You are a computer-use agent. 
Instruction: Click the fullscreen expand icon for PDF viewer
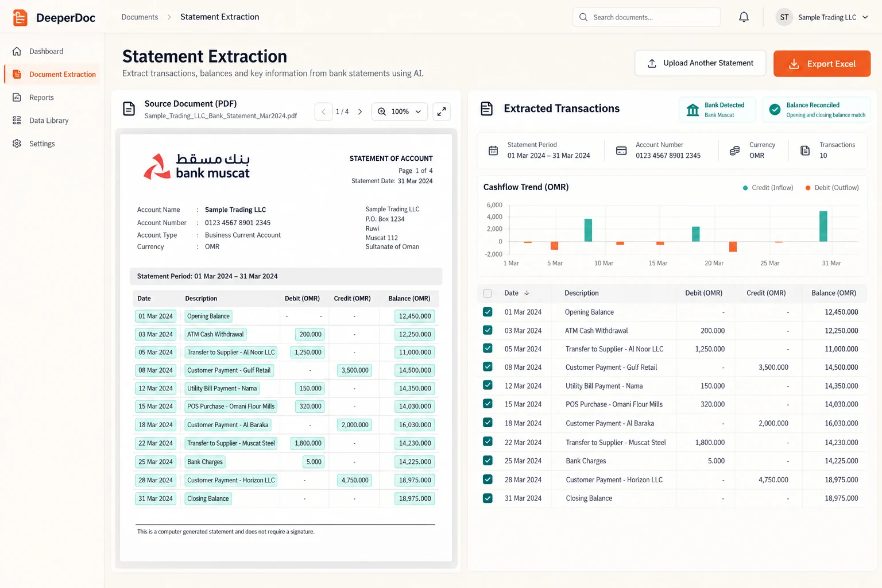tap(442, 111)
